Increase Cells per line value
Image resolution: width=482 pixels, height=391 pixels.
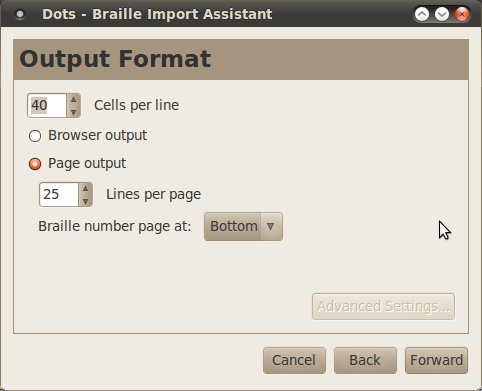[73, 100]
